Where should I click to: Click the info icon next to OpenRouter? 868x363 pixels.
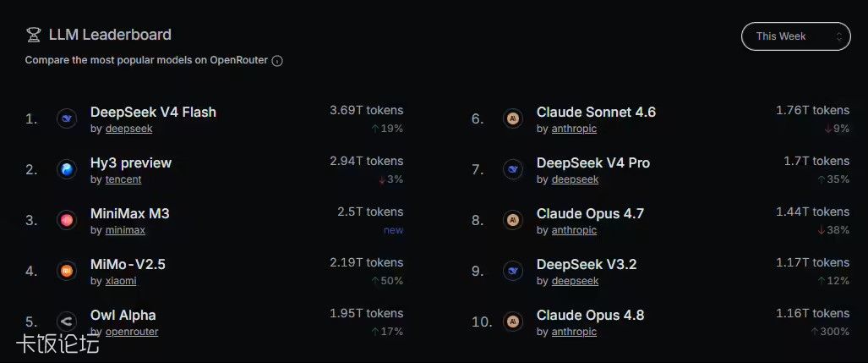coord(277,61)
